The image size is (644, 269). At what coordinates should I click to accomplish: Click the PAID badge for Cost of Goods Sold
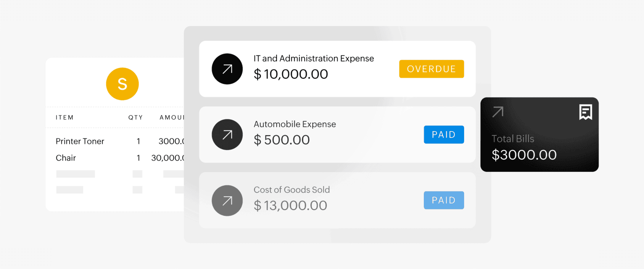click(444, 200)
